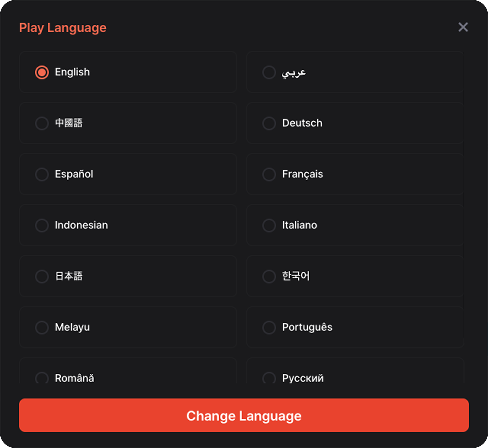This screenshot has width=488, height=448.
Task: Select the Română radio button
Action: [x=42, y=378]
